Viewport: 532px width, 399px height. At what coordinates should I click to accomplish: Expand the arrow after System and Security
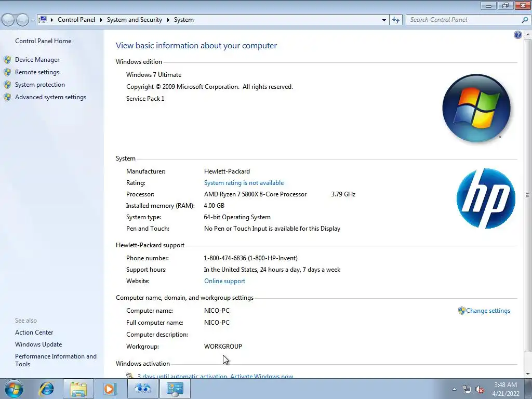(168, 20)
